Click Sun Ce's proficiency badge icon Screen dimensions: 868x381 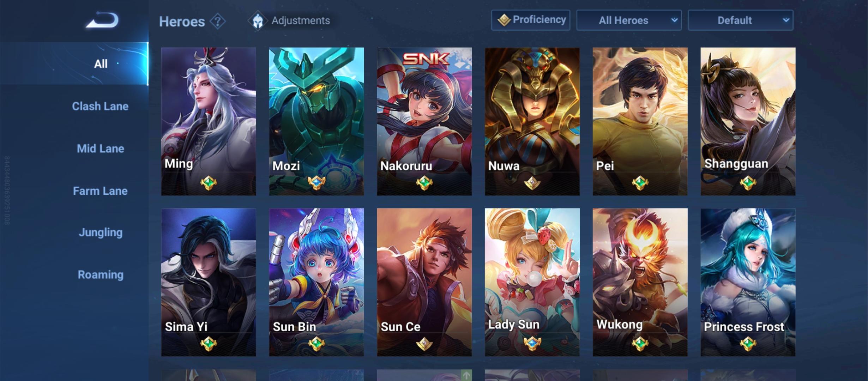(424, 343)
